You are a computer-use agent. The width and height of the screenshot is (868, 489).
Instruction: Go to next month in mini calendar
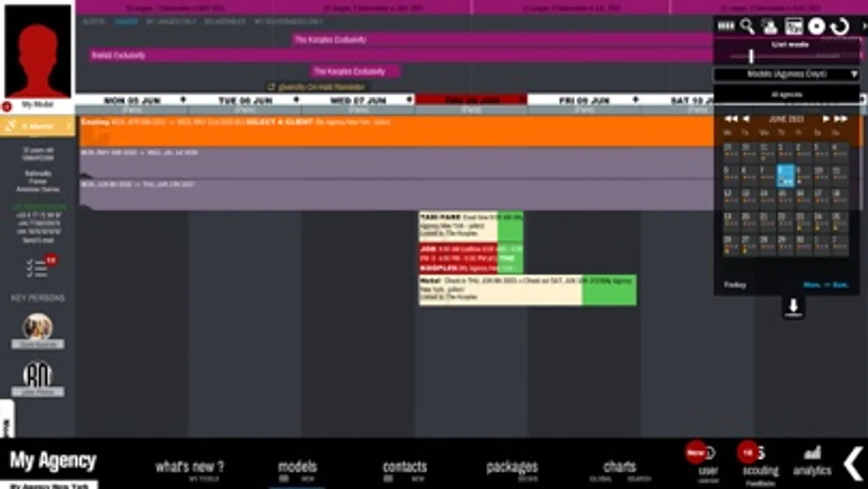(x=826, y=118)
